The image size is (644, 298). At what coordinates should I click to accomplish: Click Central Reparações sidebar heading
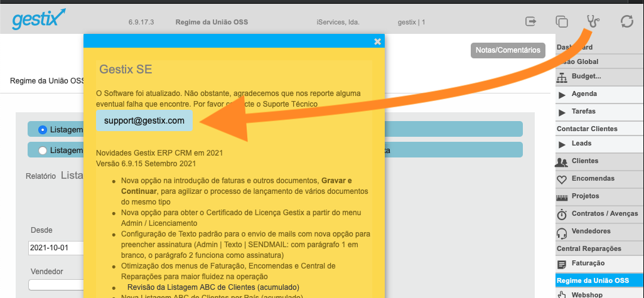click(589, 248)
